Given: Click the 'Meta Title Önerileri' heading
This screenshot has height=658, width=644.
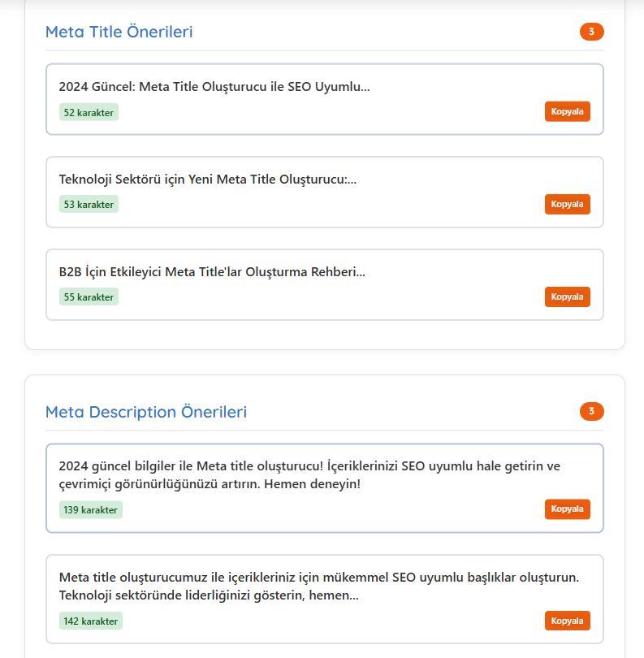Looking at the screenshot, I should coord(119,32).
